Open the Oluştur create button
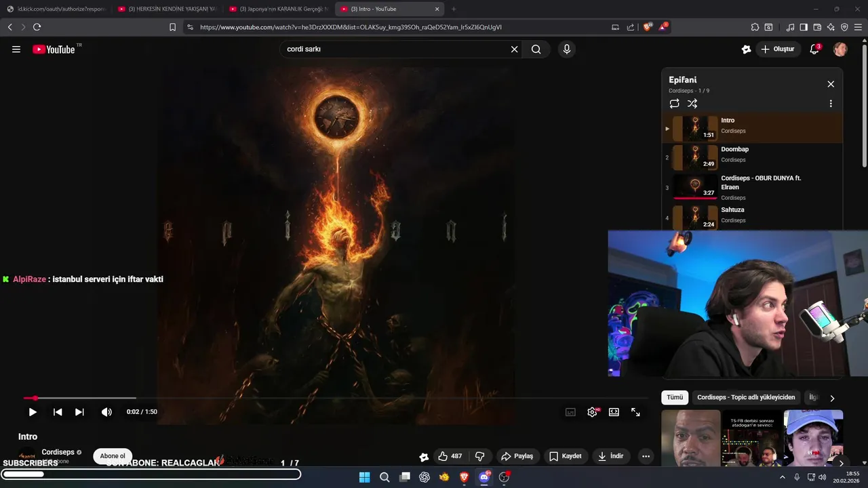This screenshot has width=868, height=488. click(x=778, y=49)
